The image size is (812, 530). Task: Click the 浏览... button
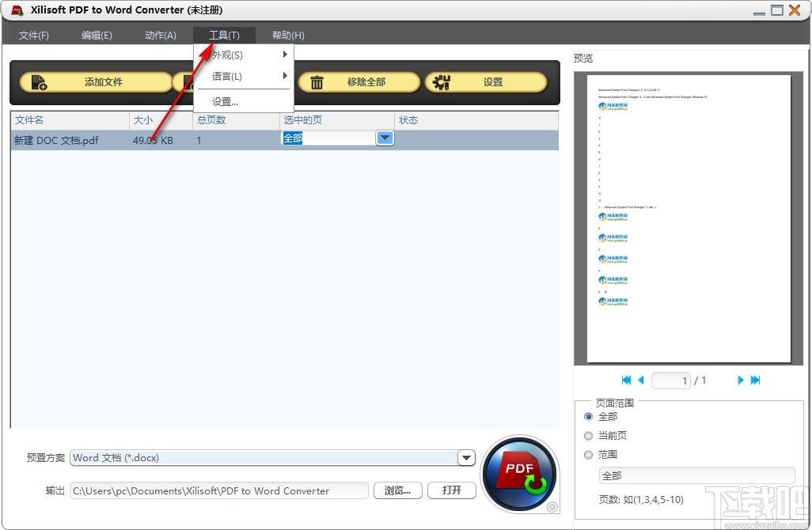click(398, 490)
